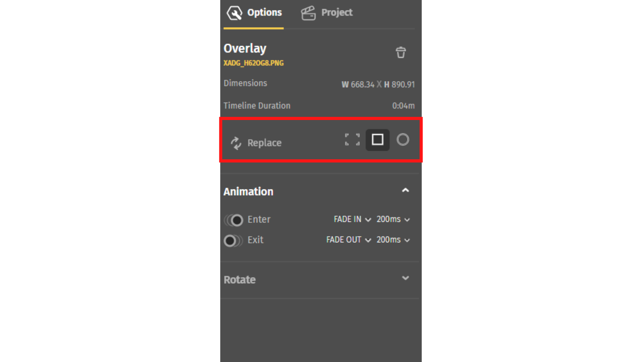Click the Replace arrows icon
The height and width of the screenshot is (362, 644).
236,143
